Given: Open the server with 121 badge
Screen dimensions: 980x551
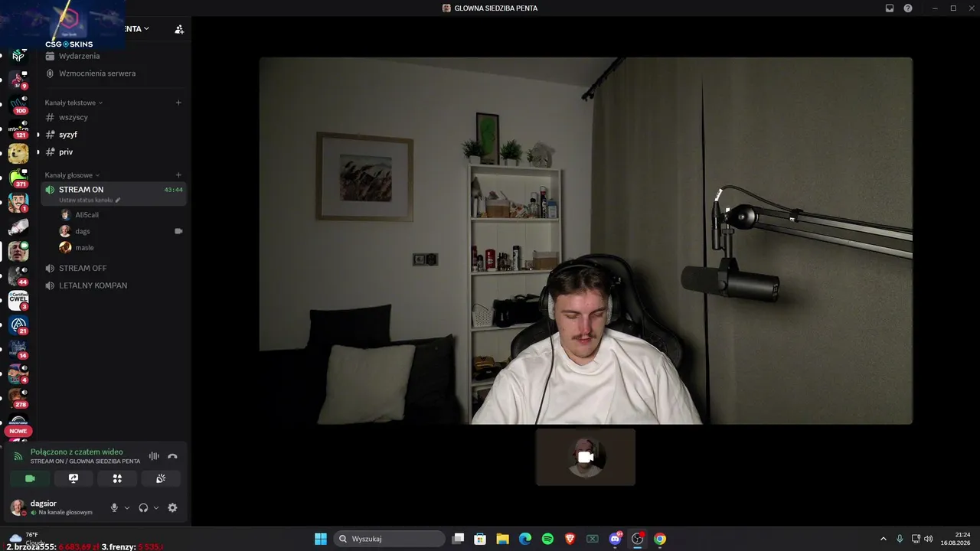Looking at the screenshot, I should coord(18,129).
